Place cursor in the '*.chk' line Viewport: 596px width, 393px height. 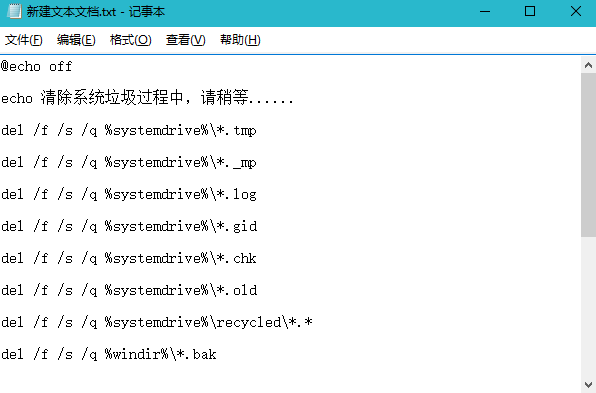tap(129, 258)
